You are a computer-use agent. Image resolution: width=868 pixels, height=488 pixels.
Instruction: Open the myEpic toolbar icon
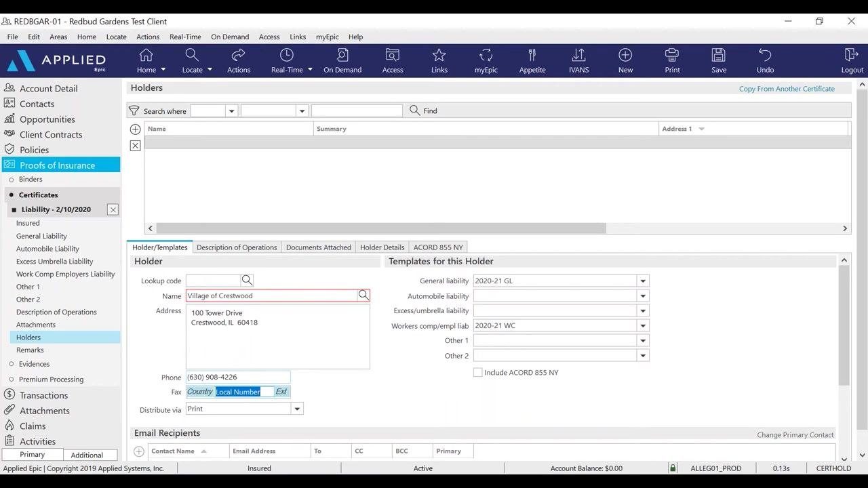click(486, 60)
